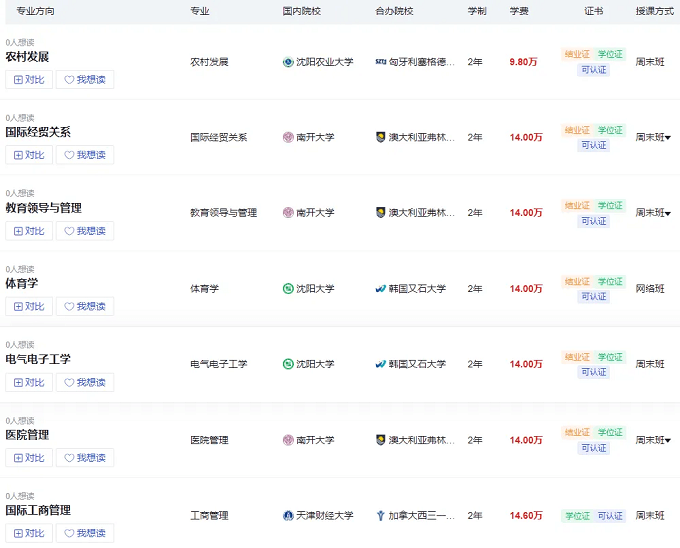Click the 合办院校 column header
This screenshot has height=548, width=680.
[394, 11]
